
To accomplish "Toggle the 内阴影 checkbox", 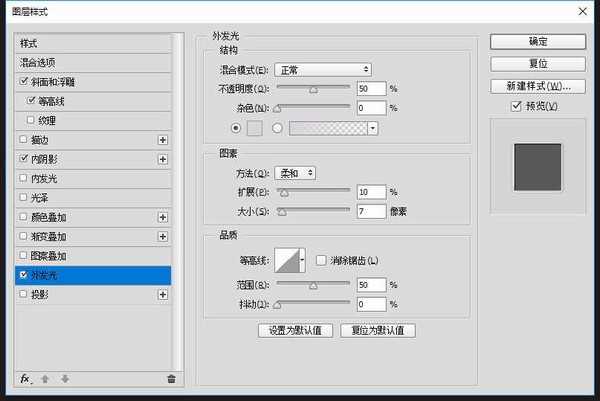I will [x=23, y=158].
